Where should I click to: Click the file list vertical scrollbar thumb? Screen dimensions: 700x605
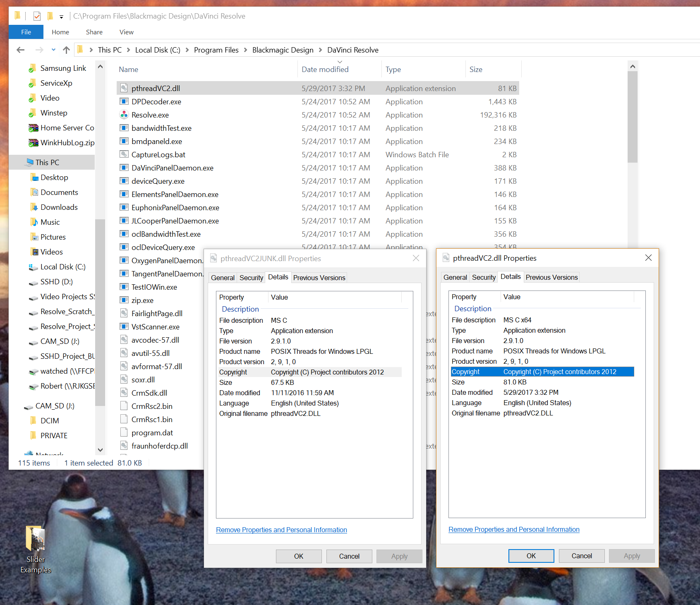pos(632,117)
